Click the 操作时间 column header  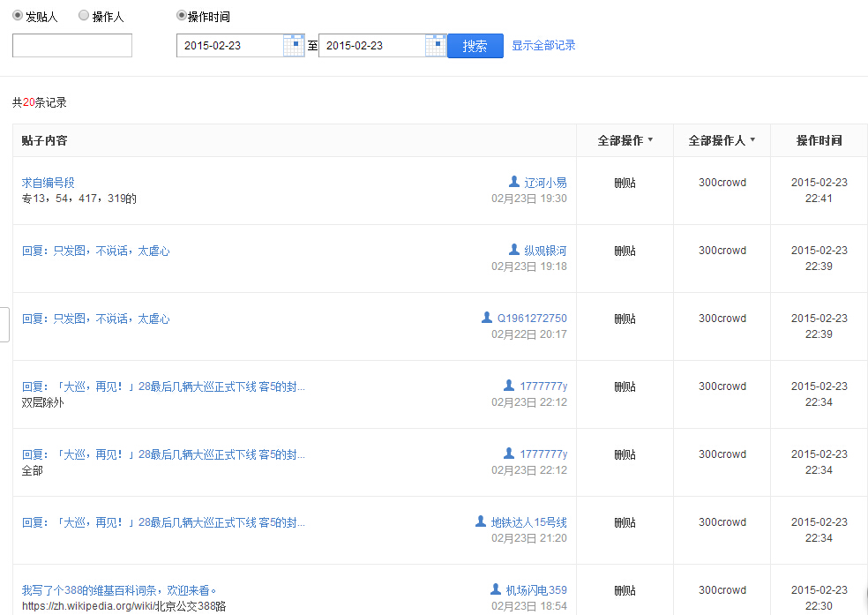click(819, 140)
